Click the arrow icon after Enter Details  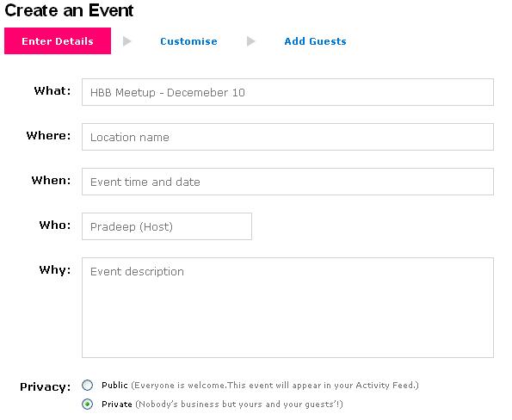point(127,41)
